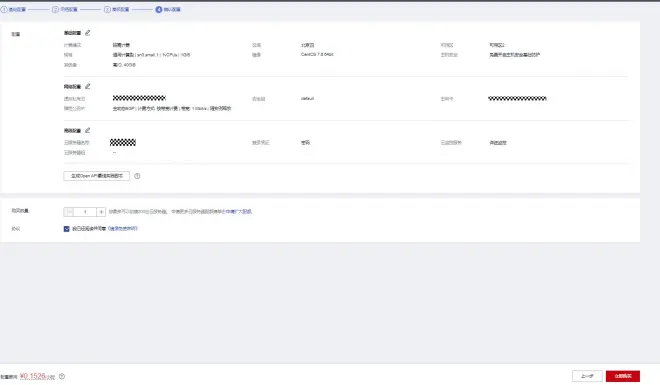Decrease purchase quantity with minus button
Viewport: 660px width, 385px height.
[69, 212]
